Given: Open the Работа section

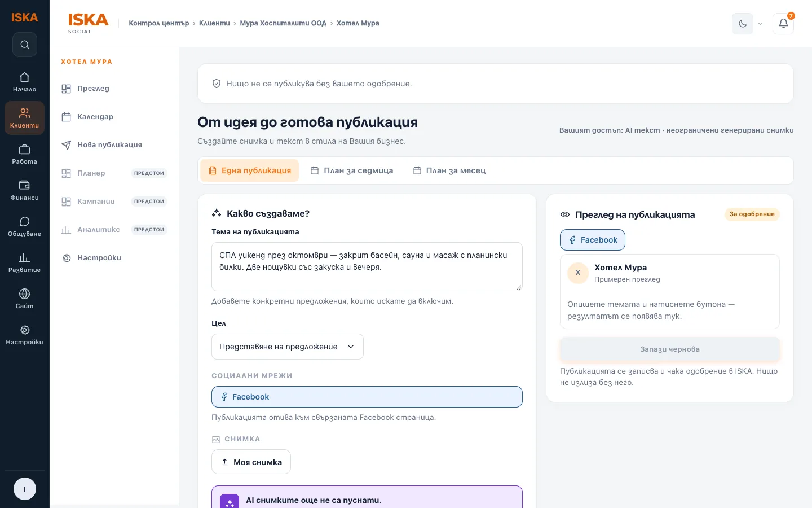Looking at the screenshot, I should (x=25, y=154).
